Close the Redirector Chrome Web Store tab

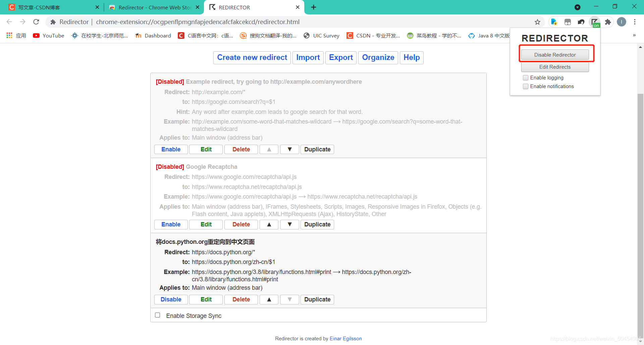(198, 7)
